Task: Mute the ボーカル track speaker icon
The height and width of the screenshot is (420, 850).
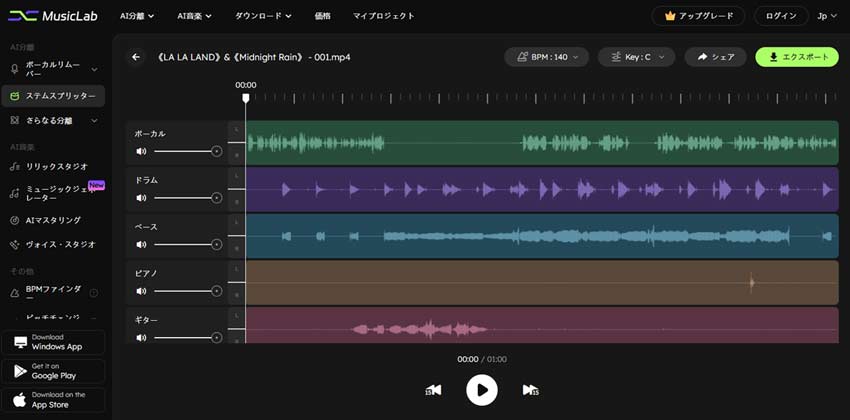Action: point(141,151)
